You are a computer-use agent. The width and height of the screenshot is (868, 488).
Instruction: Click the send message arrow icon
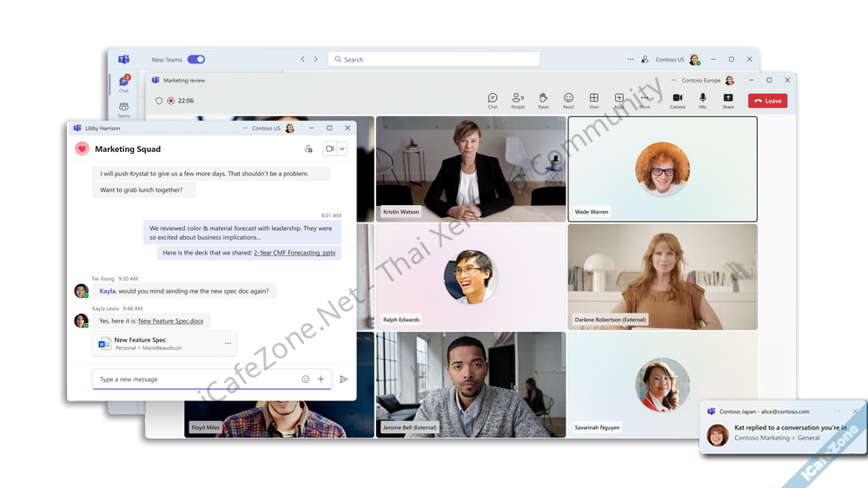pos(343,379)
